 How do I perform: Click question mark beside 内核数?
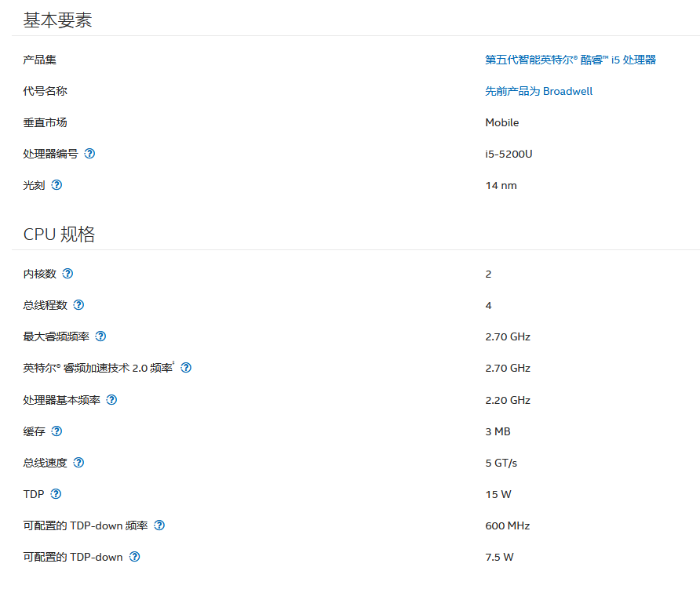[67, 274]
